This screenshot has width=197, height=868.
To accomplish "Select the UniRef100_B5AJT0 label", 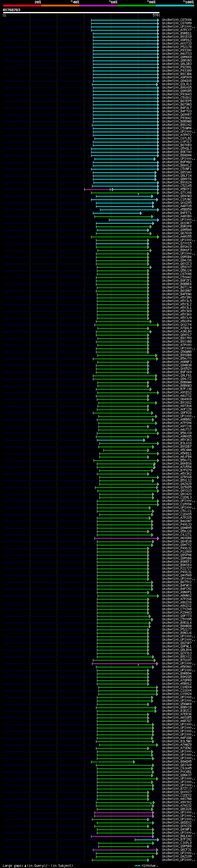I will pos(177,358).
